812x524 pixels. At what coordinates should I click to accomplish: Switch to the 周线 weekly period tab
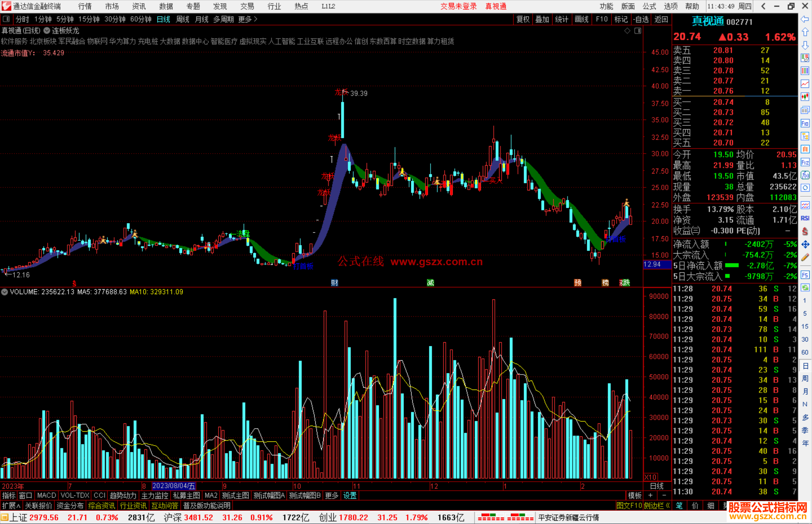(183, 19)
